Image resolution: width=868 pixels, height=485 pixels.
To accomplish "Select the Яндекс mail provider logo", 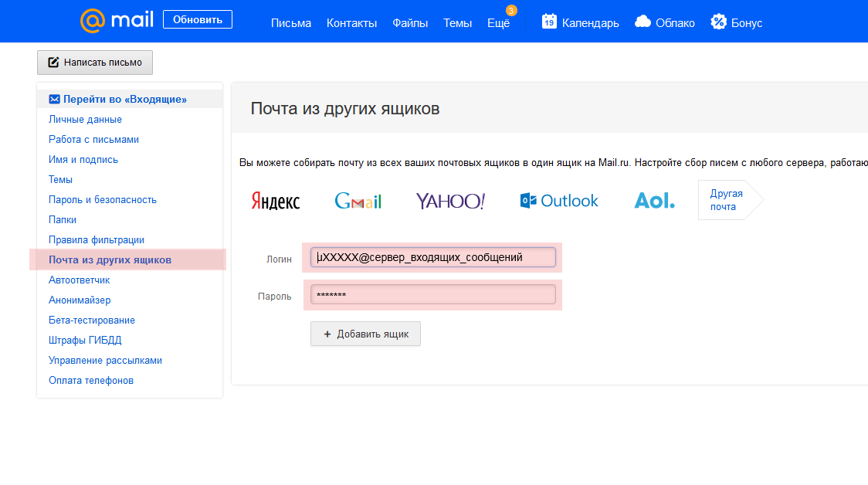I will pyautogui.click(x=276, y=201).
